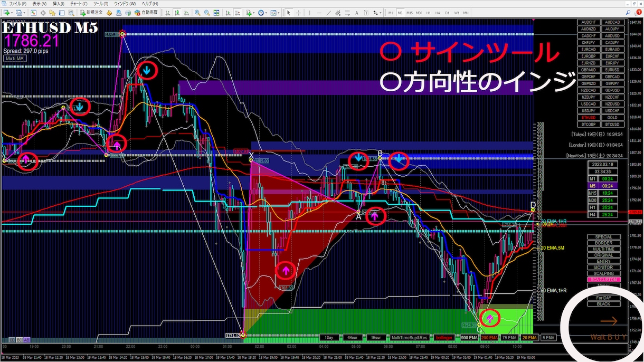This screenshot has width=644, height=362.
Task: Click the MultiTimeSup&Res button
Action: point(409,337)
